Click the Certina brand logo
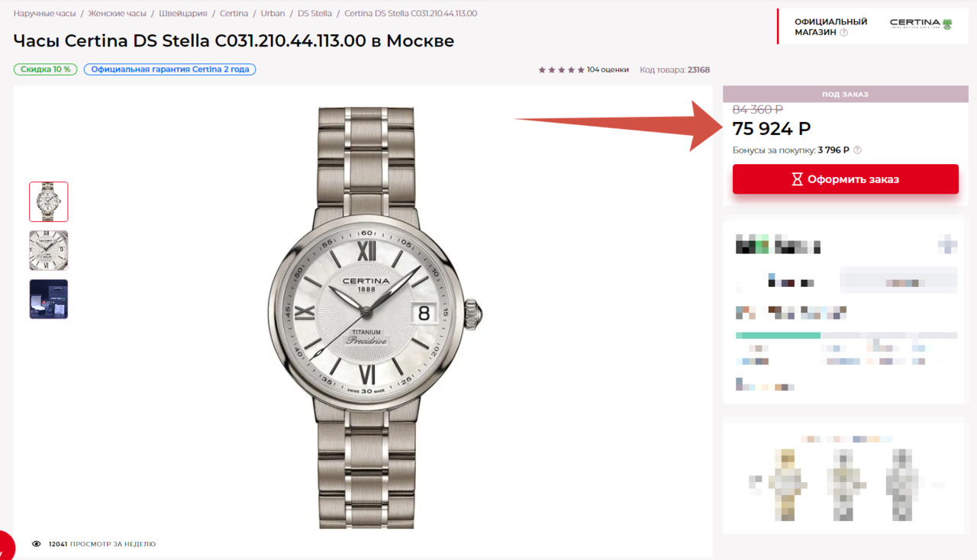Viewport: 977px width, 560px height. click(921, 24)
